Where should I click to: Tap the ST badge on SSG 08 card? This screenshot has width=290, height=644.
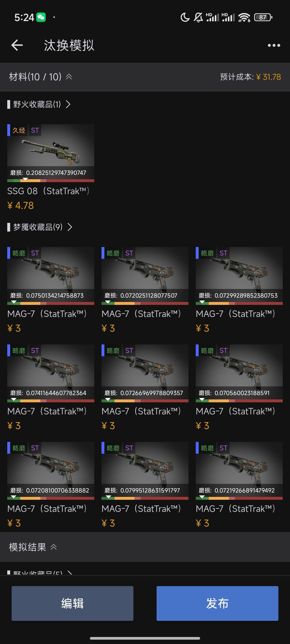pos(35,130)
